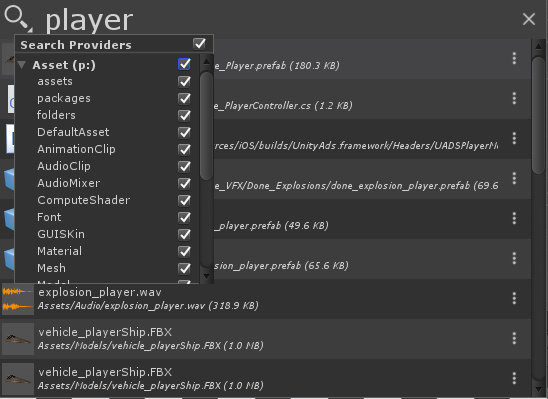Screen dimensions: 548x399
Task: Open more options for explosion_player.wav
Action: tap(514, 298)
